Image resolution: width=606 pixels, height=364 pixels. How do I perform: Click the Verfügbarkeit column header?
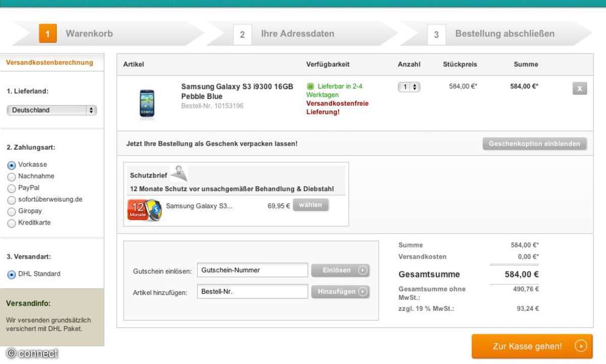coord(328,64)
